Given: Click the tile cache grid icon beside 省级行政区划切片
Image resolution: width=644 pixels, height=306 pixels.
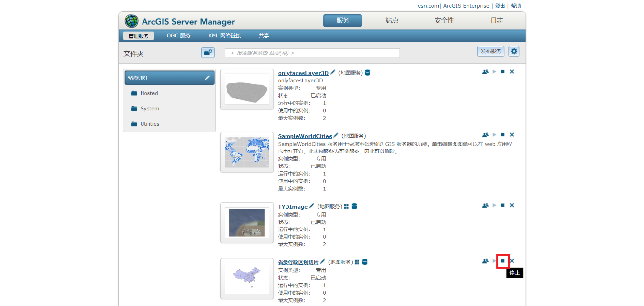Looking at the screenshot, I should 357,262.
